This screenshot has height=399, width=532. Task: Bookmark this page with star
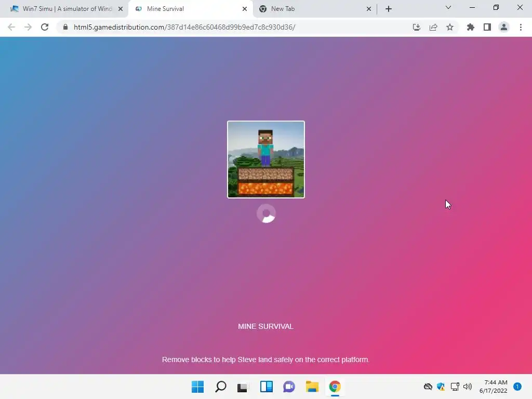point(450,27)
